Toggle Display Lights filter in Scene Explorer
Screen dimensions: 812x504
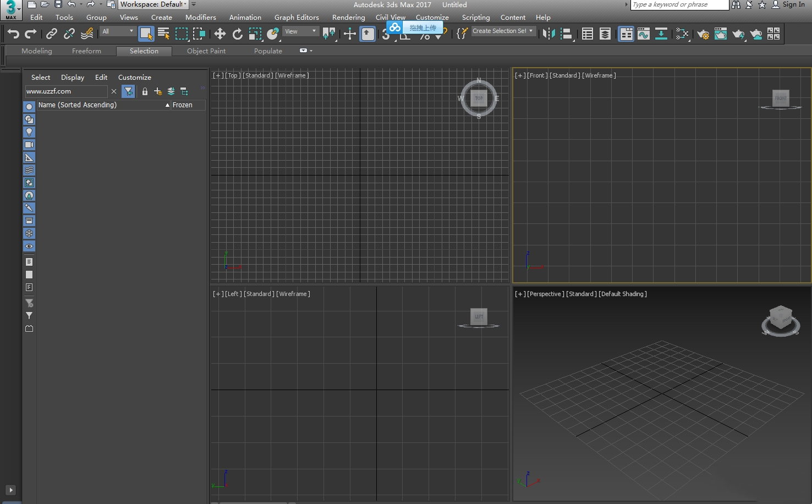[29, 132]
